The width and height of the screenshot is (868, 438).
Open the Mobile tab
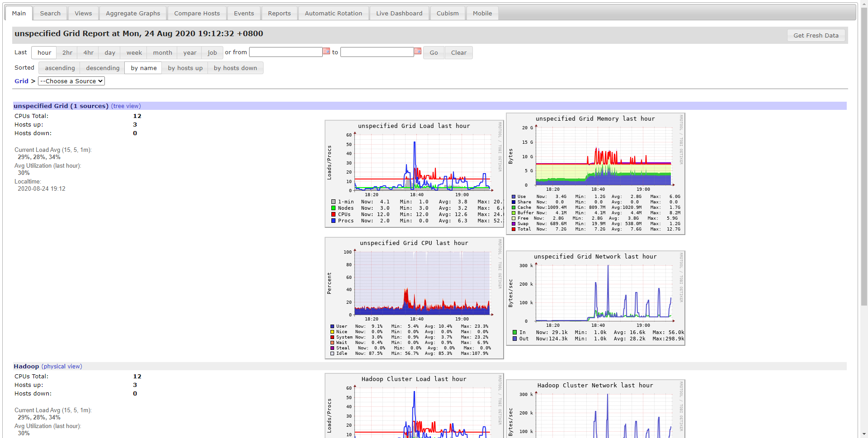482,14
